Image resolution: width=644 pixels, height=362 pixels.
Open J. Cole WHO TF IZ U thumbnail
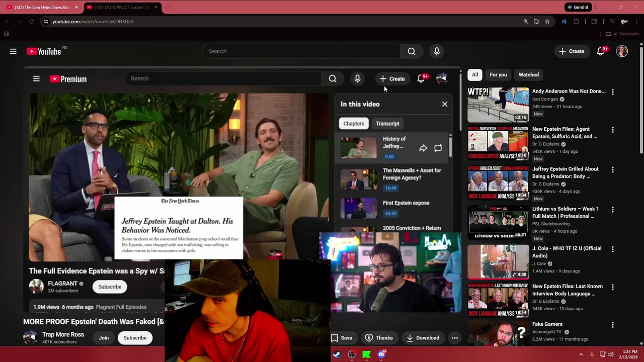(x=498, y=262)
